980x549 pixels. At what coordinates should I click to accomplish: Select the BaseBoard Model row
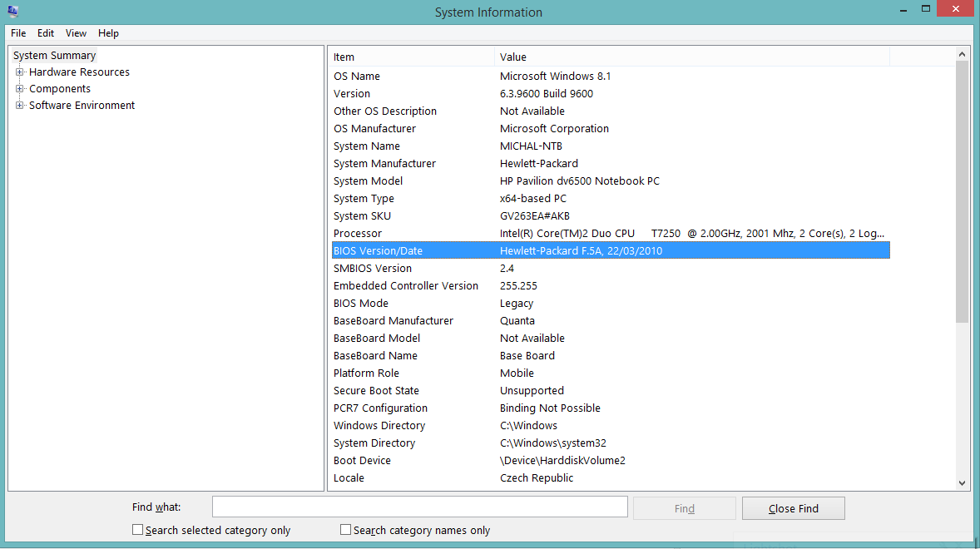[611, 339]
